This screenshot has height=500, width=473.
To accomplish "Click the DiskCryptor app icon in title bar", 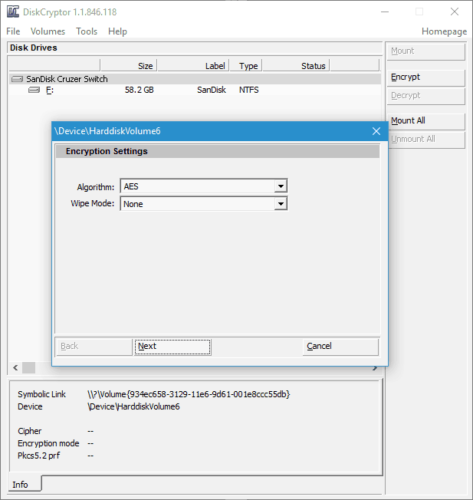I will click(x=13, y=12).
